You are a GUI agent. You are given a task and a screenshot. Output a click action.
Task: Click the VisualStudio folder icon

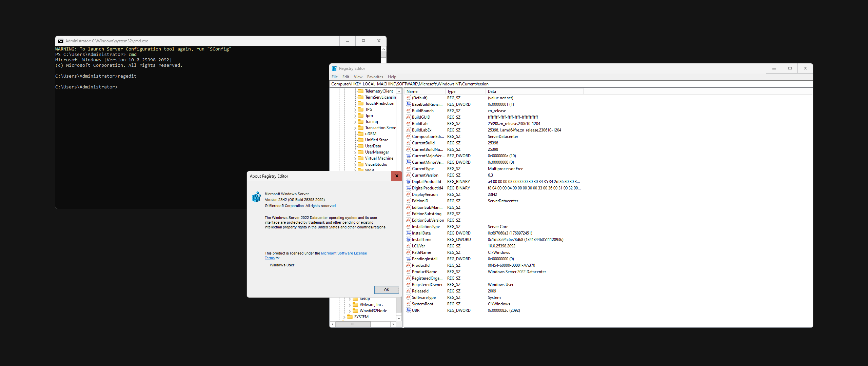[x=361, y=164]
